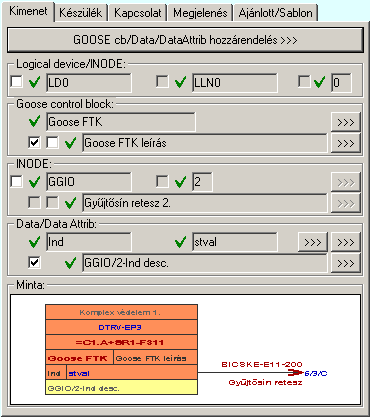Select the Megjelenés tab
Viewport: 370px width, 417px height.
coord(200,13)
